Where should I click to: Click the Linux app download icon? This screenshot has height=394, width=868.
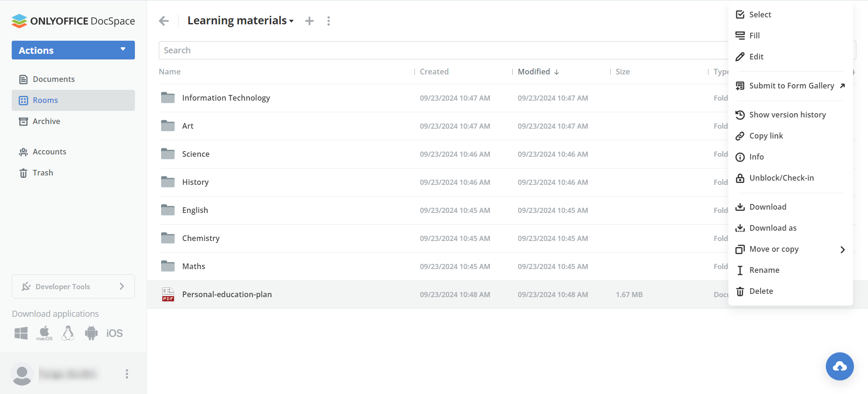tap(68, 333)
